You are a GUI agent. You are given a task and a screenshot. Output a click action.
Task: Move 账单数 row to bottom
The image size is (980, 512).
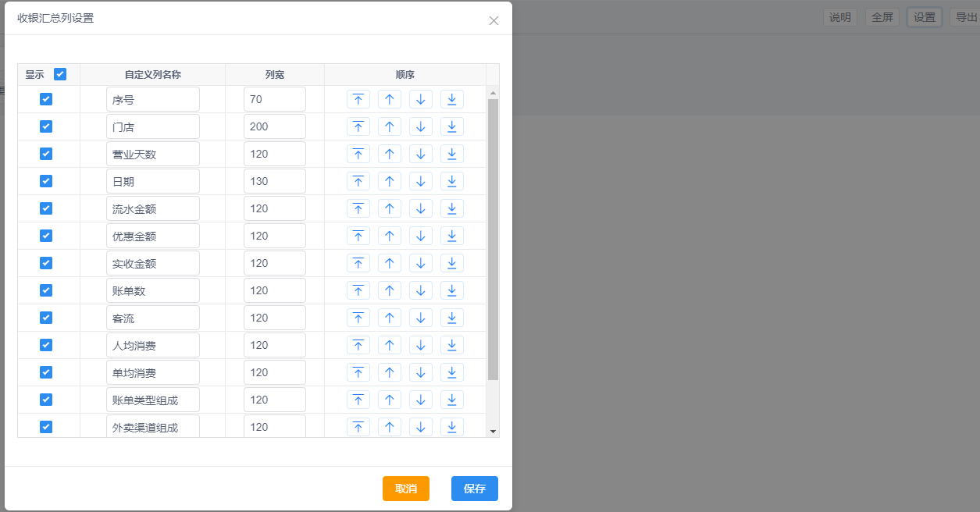point(452,290)
